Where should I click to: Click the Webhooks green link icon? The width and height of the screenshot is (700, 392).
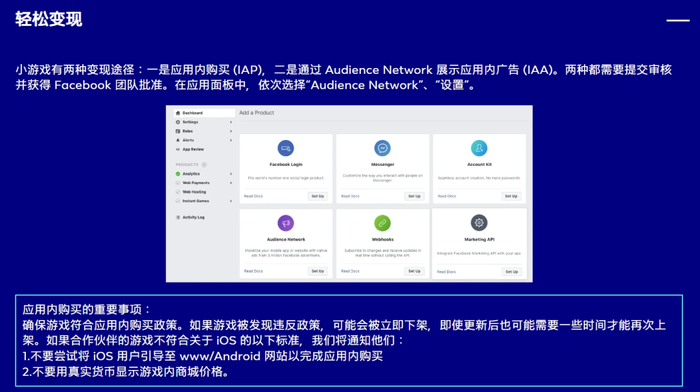[x=382, y=223]
